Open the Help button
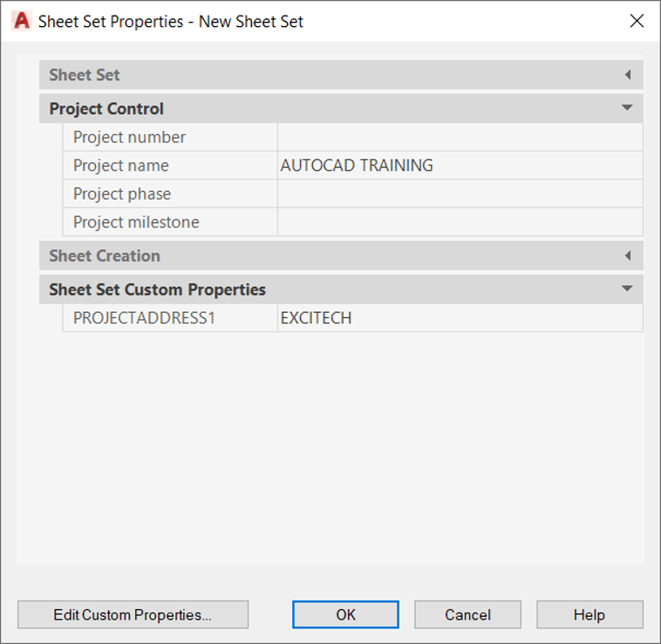The image size is (661, 644). point(589,614)
